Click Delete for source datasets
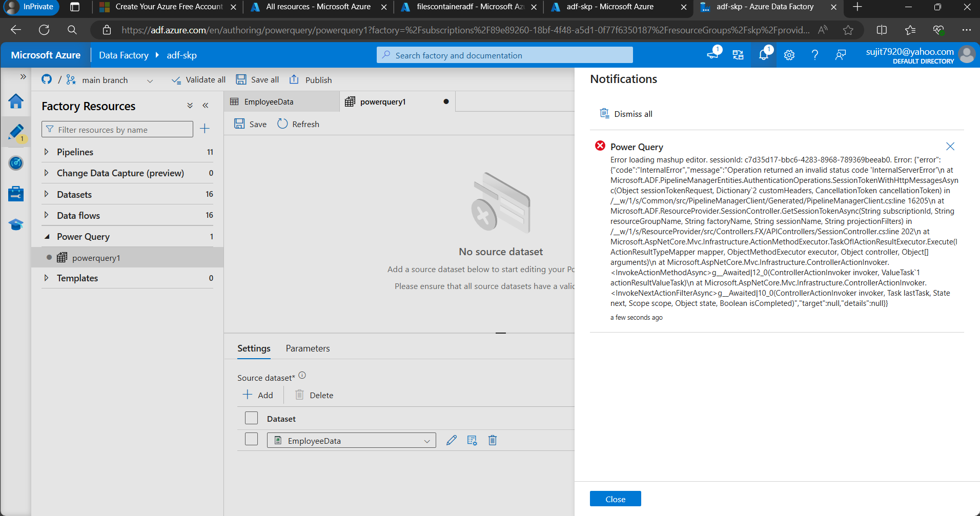The image size is (980, 516). (x=314, y=395)
